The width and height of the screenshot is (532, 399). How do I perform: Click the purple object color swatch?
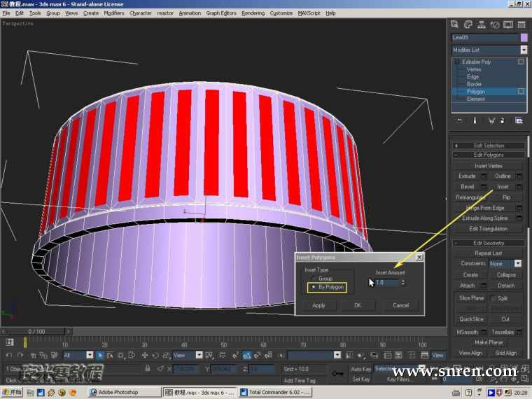[x=523, y=37]
